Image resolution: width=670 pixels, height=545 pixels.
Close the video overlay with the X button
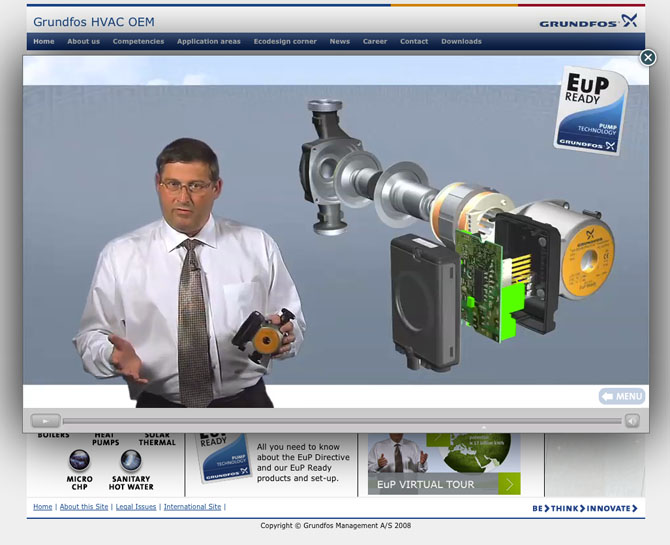(647, 57)
